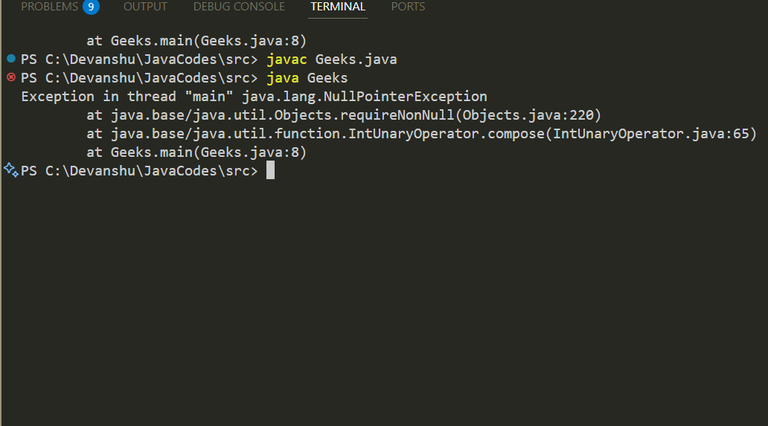The height and width of the screenshot is (426, 768).
Task: Click the red failed command decoration icon
Action: (x=11, y=78)
